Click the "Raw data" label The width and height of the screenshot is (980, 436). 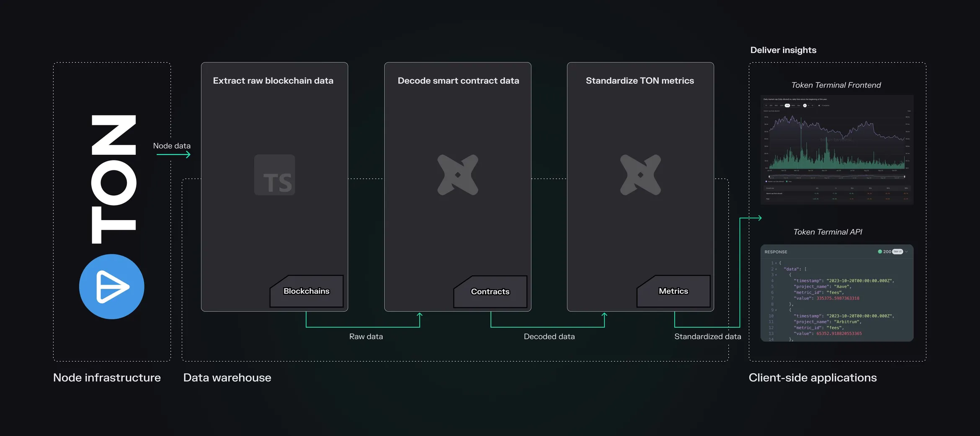pyautogui.click(x=366, y=336)
